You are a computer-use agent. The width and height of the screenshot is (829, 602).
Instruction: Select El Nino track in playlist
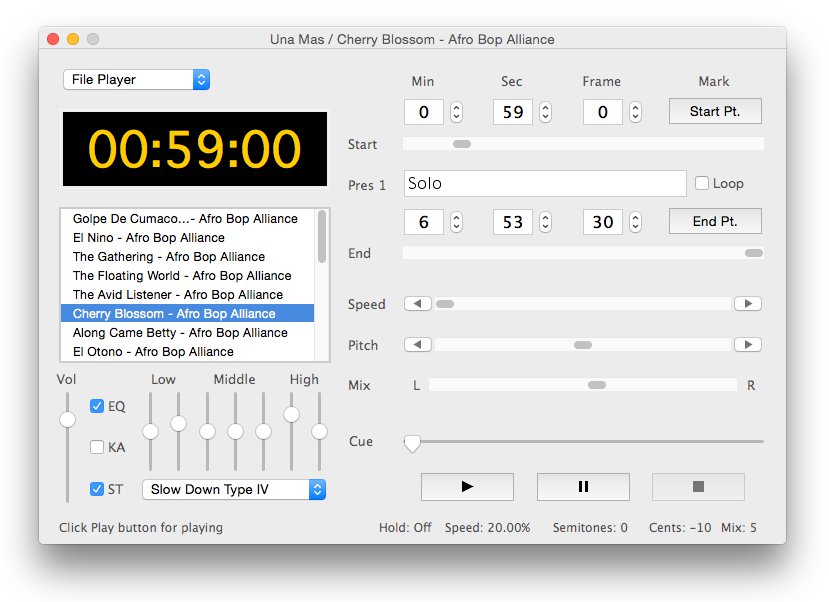[149, 238]
